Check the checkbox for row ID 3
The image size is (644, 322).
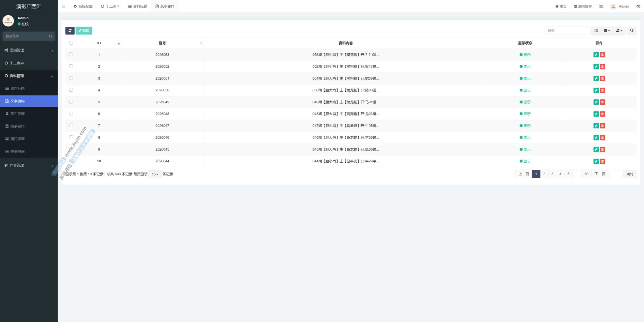pyautogui.click(x=71, y=78)
